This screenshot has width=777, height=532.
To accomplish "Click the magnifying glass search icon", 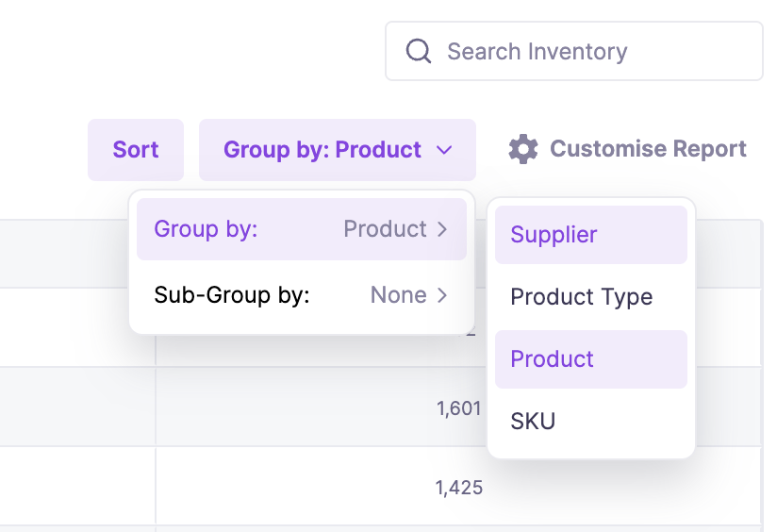I will 419,51.
